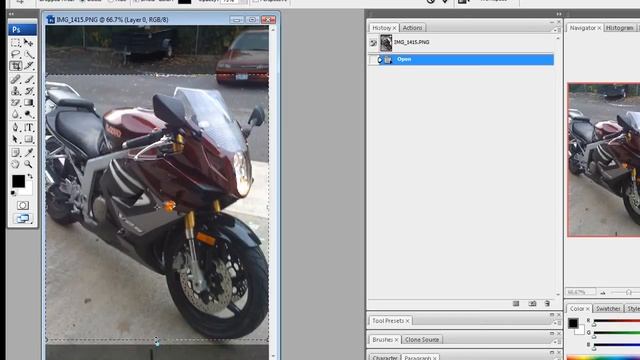Select the Type tool
Image resolution: width=640 pixels, height=360 pixels.
tap(29, 127)
